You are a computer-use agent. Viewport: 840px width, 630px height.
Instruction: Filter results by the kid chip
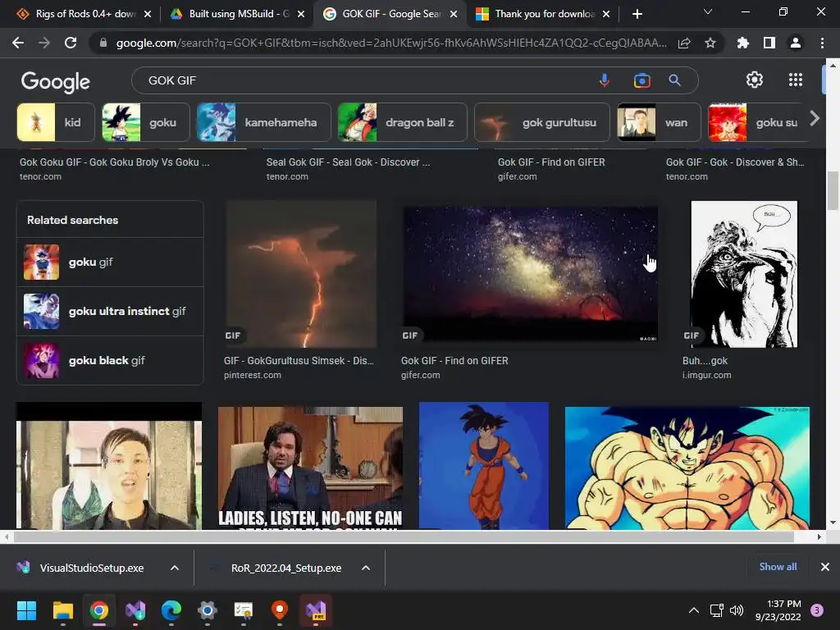(x=56, y=122)
